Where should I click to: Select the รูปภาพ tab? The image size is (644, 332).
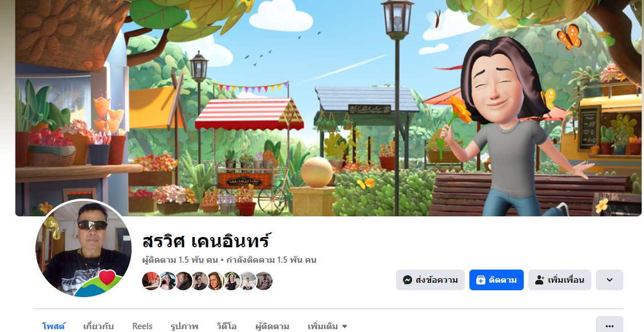coord(184,326)
